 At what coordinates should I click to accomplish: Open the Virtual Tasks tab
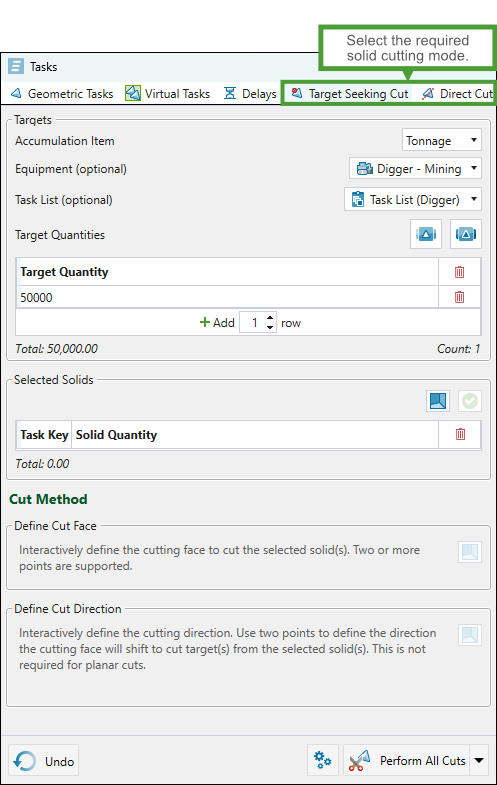[168, 94]
